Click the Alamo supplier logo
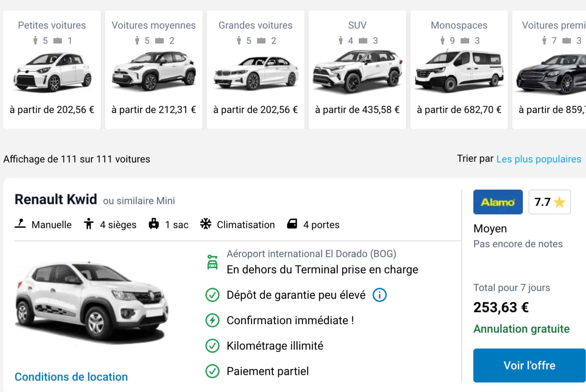 tap(498, 202)
